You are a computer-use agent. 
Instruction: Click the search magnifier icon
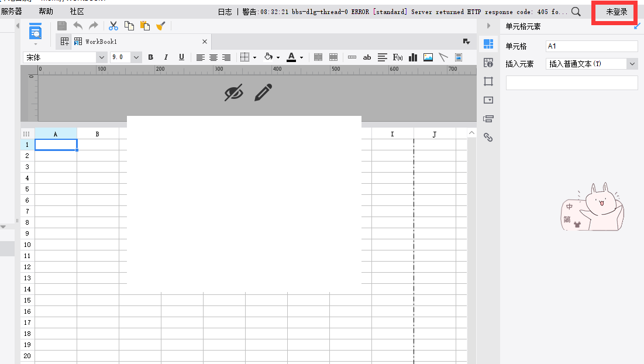[576, 12]
